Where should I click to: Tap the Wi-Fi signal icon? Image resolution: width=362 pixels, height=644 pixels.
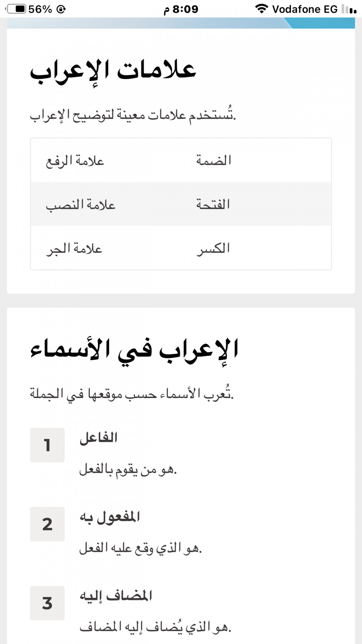click(x=261, y=9)
